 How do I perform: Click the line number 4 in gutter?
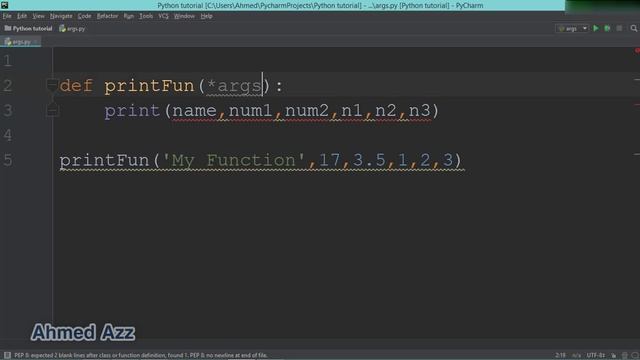(x=8, y=135)
